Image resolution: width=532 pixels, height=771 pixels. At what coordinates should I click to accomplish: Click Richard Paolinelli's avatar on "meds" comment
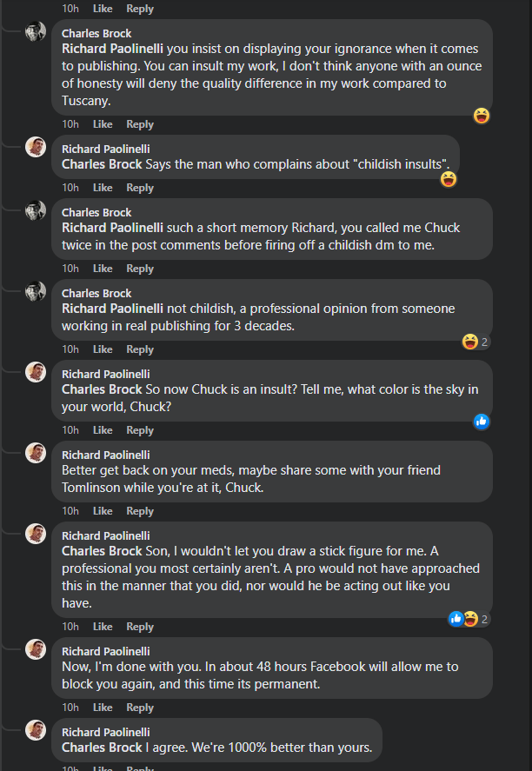coord(36,453)
